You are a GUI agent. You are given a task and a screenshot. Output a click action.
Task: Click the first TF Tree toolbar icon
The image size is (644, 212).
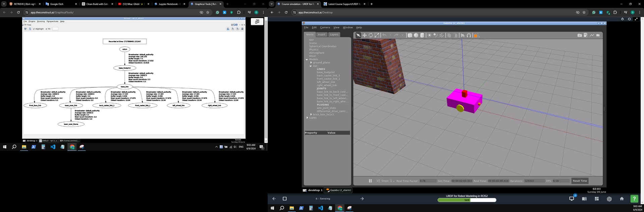25,29
